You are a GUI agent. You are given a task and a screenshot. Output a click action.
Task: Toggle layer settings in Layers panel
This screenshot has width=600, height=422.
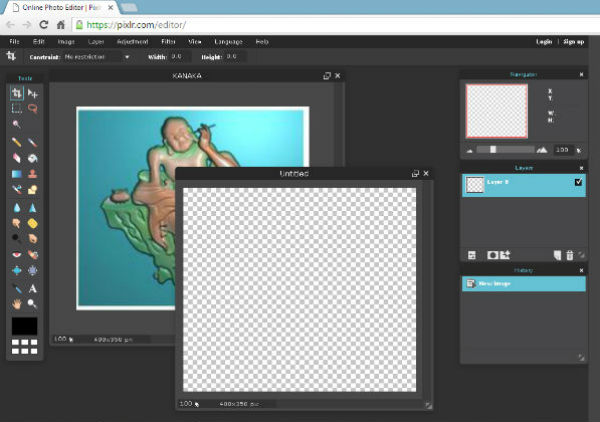coord(472,255)
